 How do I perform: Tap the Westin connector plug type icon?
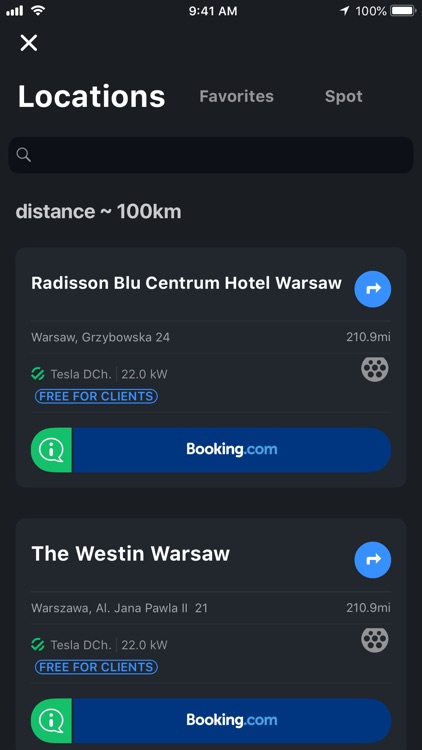coord(375,640)
